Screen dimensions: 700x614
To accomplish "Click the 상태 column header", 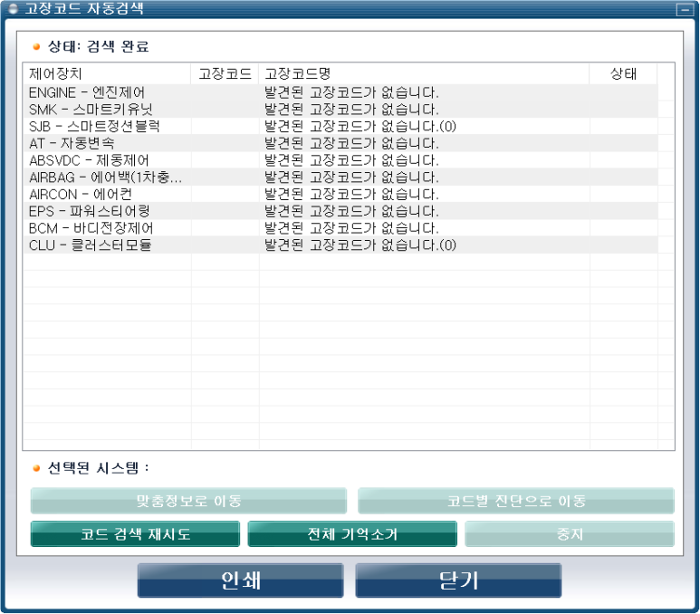I will (x=623, y=73).
